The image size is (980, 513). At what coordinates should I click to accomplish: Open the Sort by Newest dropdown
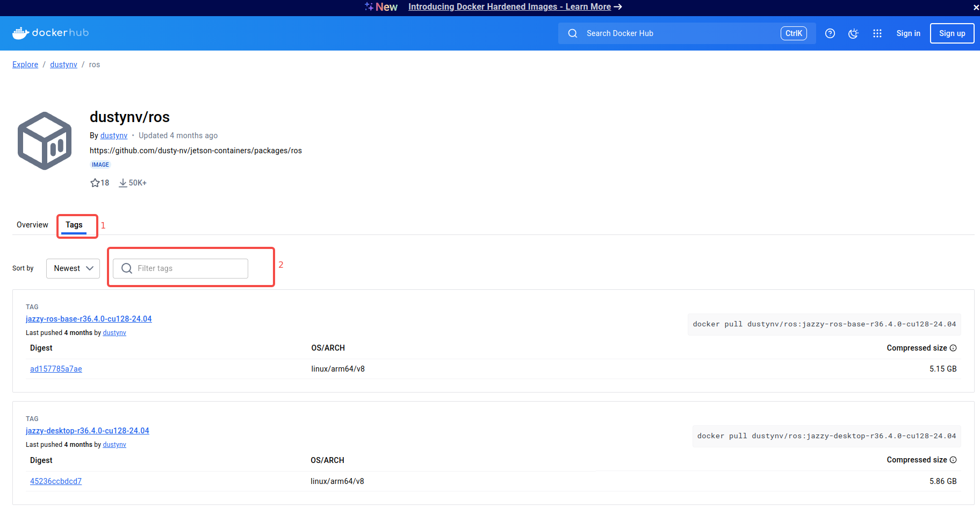[73, 268]
